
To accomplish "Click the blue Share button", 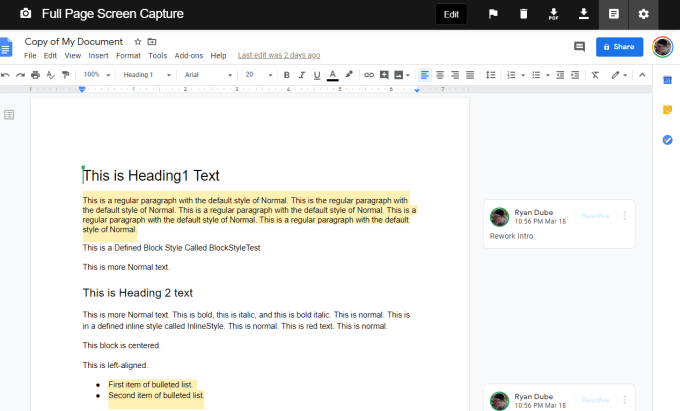I will point(619,47).
